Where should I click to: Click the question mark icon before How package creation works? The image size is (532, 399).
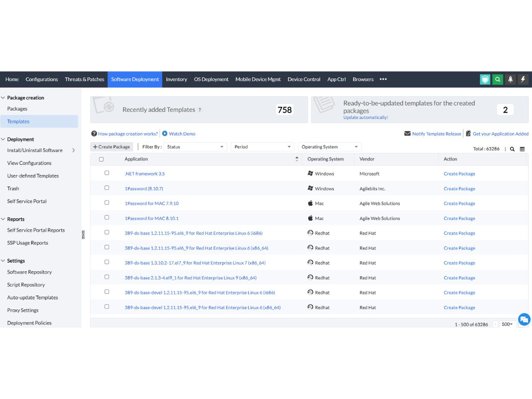94,133
